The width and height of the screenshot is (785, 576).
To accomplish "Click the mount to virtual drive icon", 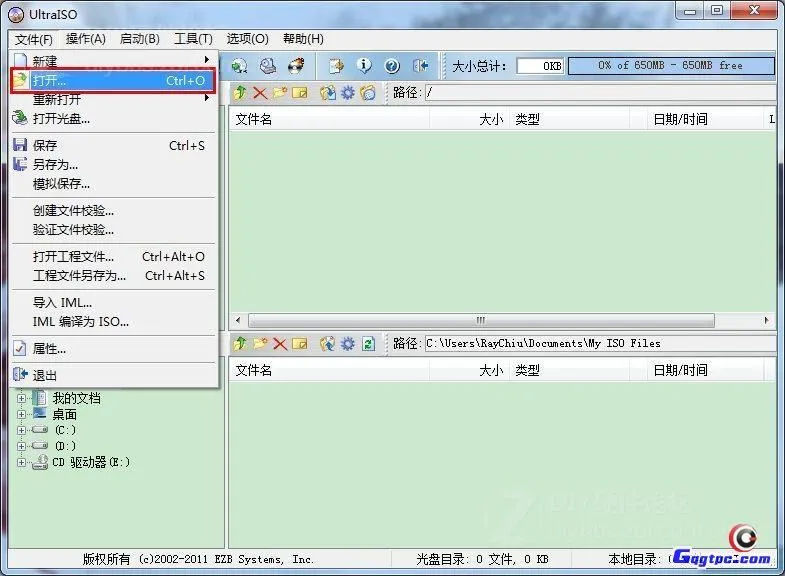I will pyautogui.click(x=268, y=66).
